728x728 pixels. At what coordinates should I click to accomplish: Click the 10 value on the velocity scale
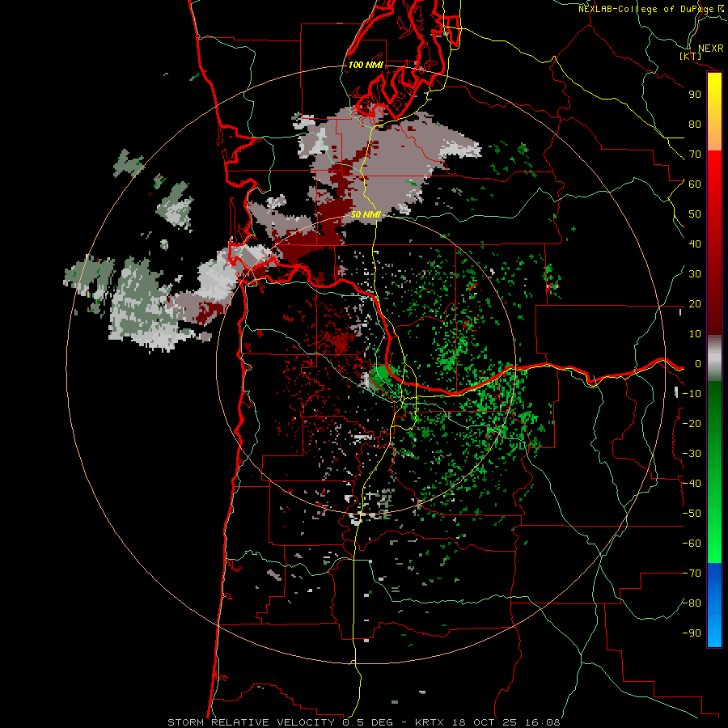[x=695, y=334]
